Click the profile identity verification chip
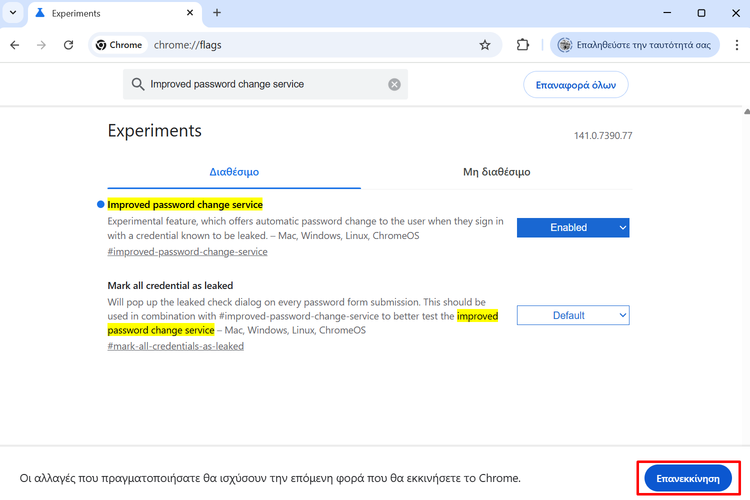 coord(635,45)
